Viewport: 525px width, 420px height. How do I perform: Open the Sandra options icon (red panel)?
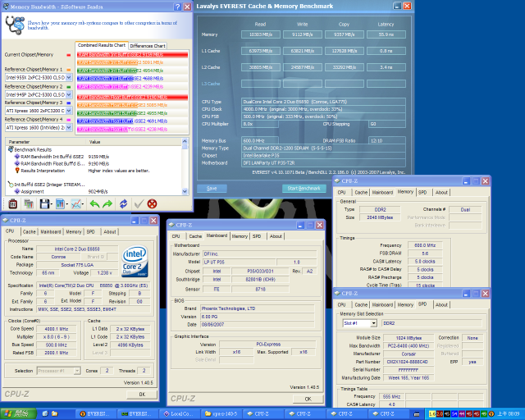(x=13, y=203)
